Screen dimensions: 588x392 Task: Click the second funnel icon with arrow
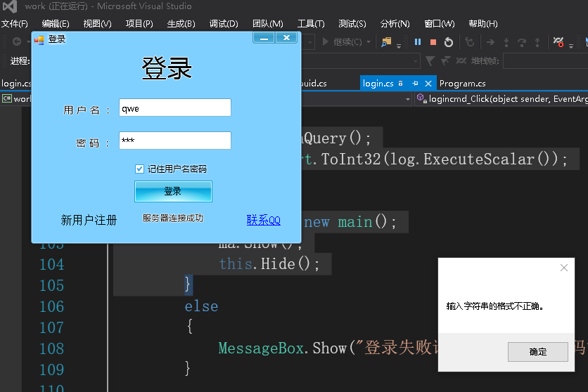pyautogui.click(x=445, y=60)
